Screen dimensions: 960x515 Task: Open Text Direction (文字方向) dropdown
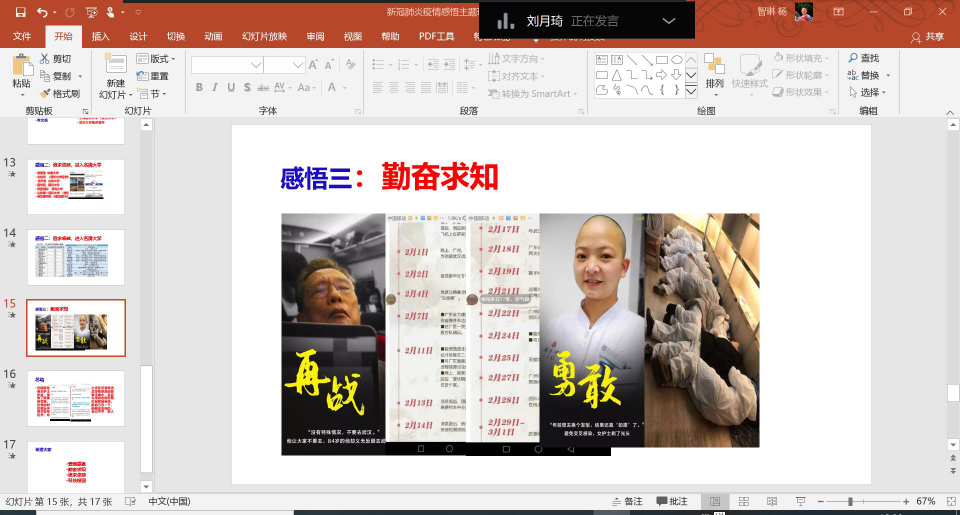pos(516,59)
